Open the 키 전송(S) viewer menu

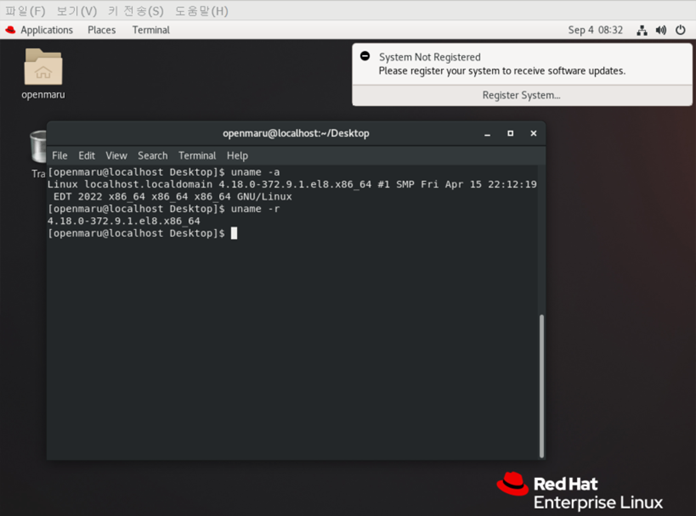point(136,11)
